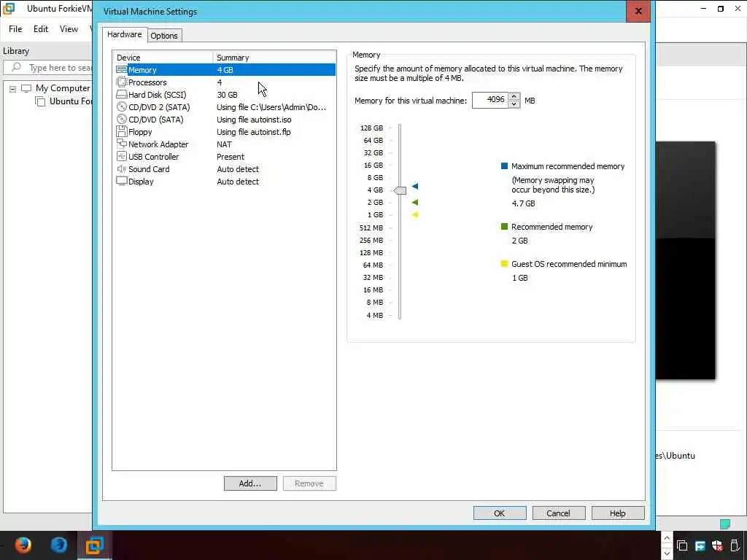Image resolution: width=747 pixels, height=560 pixels.
Task: Select the Memory device icon
Action: (122, 70)
